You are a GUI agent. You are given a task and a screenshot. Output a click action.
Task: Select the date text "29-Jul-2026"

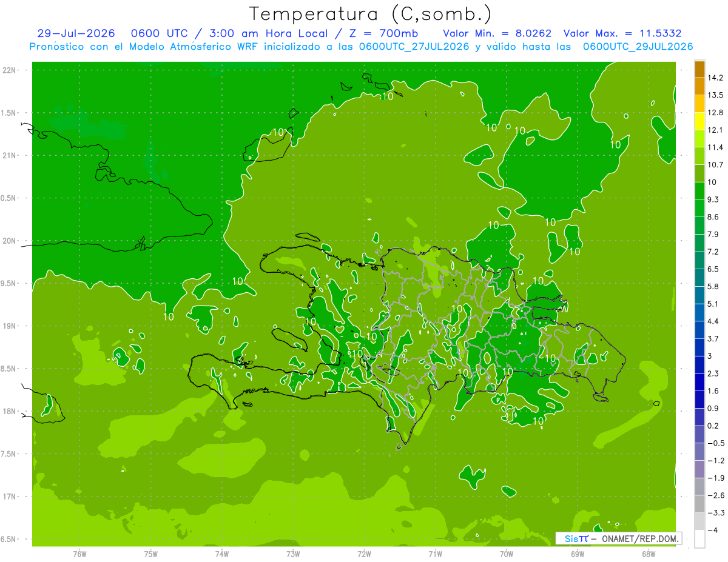click(x=76, y=33)
